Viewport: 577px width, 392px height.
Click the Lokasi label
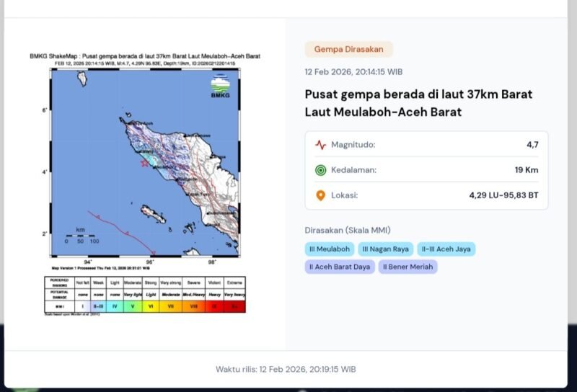(345, 195)
